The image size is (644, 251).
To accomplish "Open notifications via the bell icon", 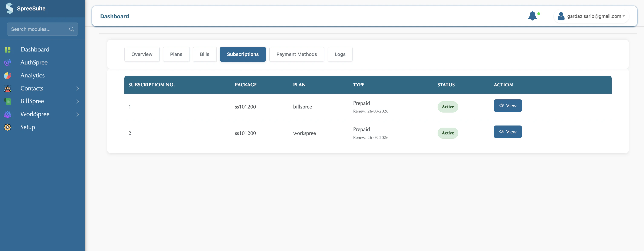I will tap(532, 16).
